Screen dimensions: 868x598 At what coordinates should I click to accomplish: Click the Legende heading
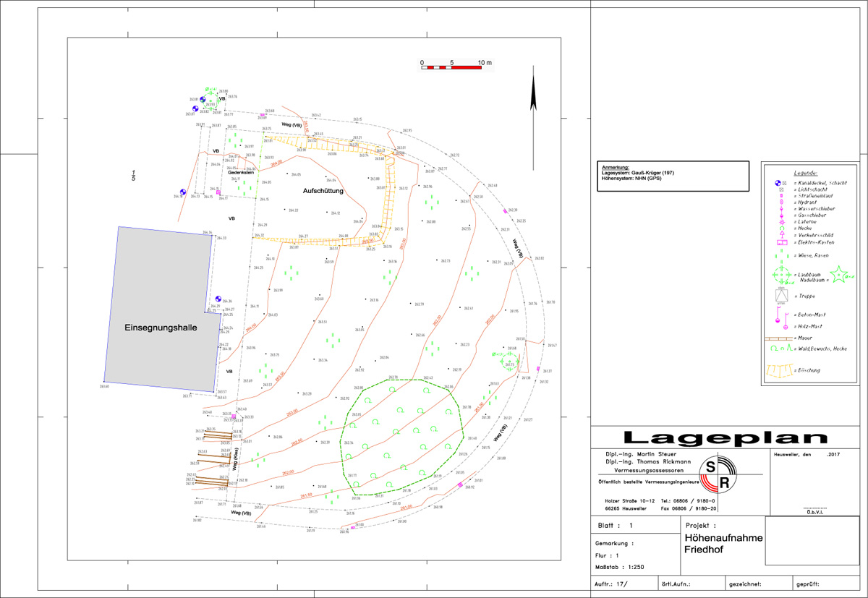point(805,174)
